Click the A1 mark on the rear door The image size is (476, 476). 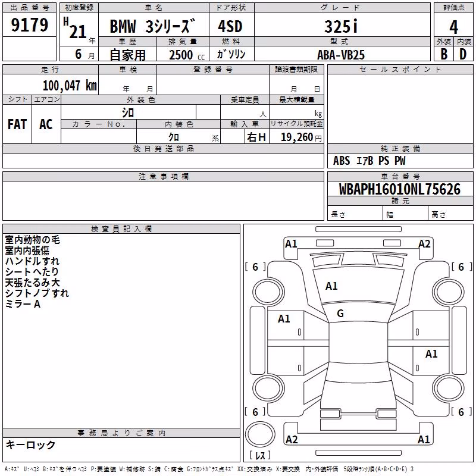coord(431,353)
